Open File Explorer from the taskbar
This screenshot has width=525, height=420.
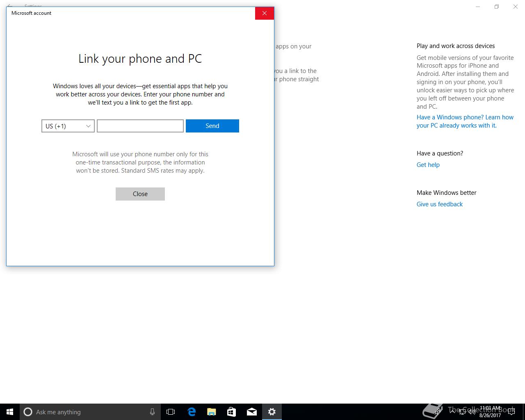tap(211, 412)
